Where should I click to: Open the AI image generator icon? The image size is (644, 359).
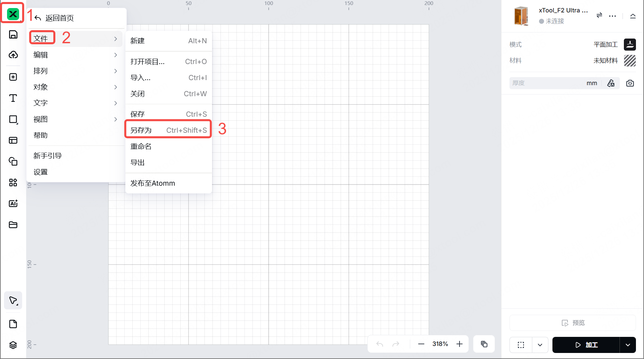pyautogui.click(x=13, y=203)
